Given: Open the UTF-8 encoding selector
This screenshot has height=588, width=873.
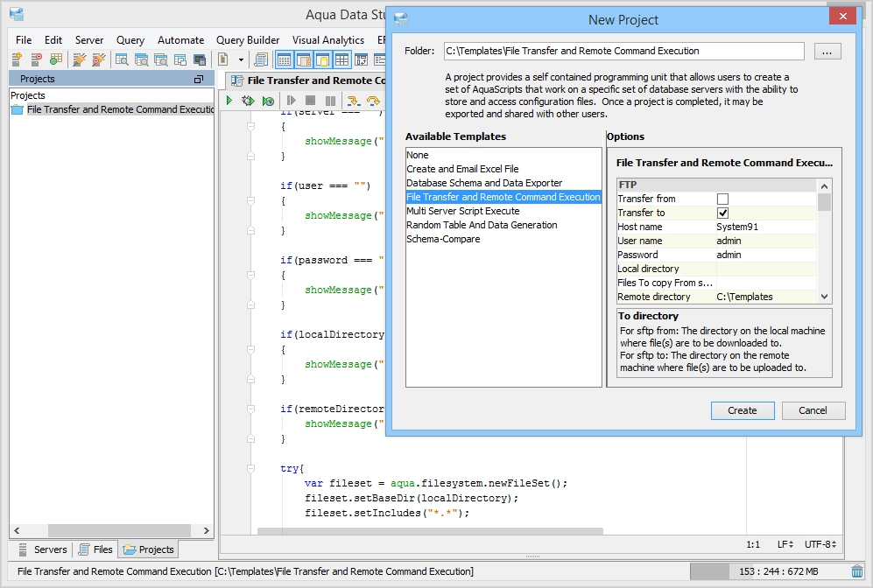Looking at the screenshot, I should point(820,544).
